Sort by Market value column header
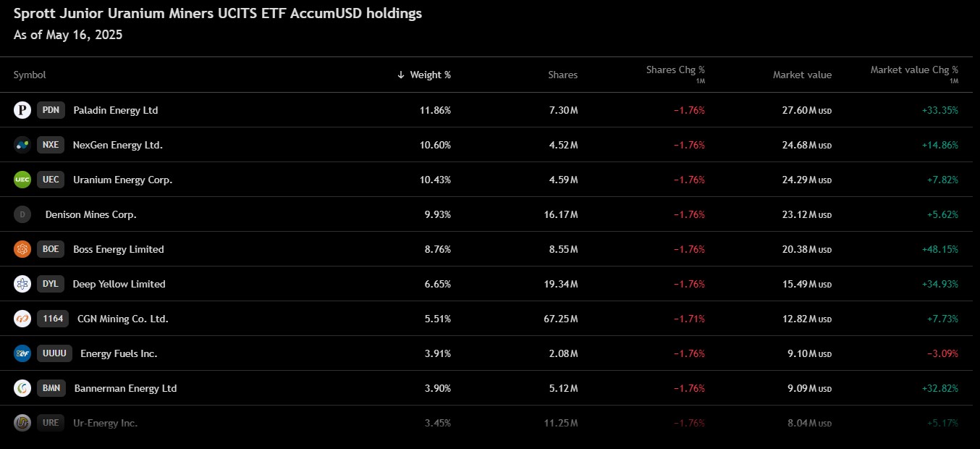 tap(802, 75)
